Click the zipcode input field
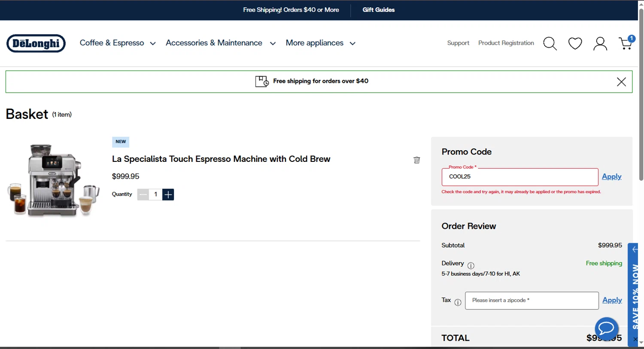Viewport: 644px width, 349px height. click(532, 300)
